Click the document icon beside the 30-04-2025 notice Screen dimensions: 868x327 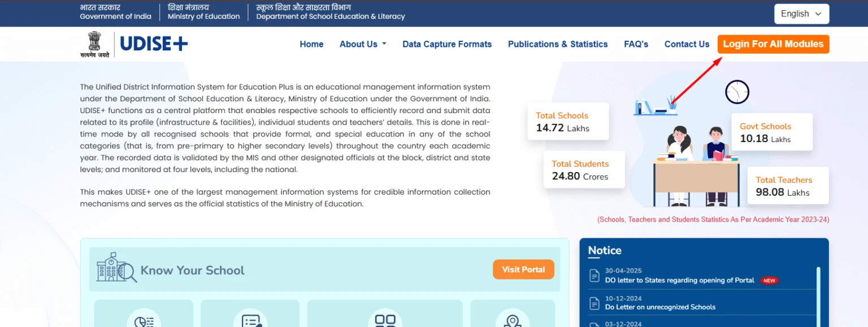[x=594, y=276]
